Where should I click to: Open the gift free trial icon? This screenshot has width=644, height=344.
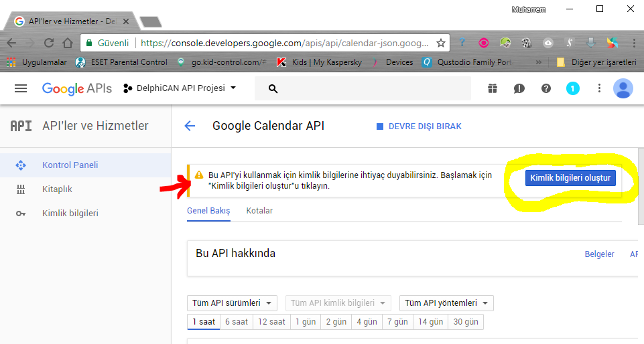coord(493,88)
